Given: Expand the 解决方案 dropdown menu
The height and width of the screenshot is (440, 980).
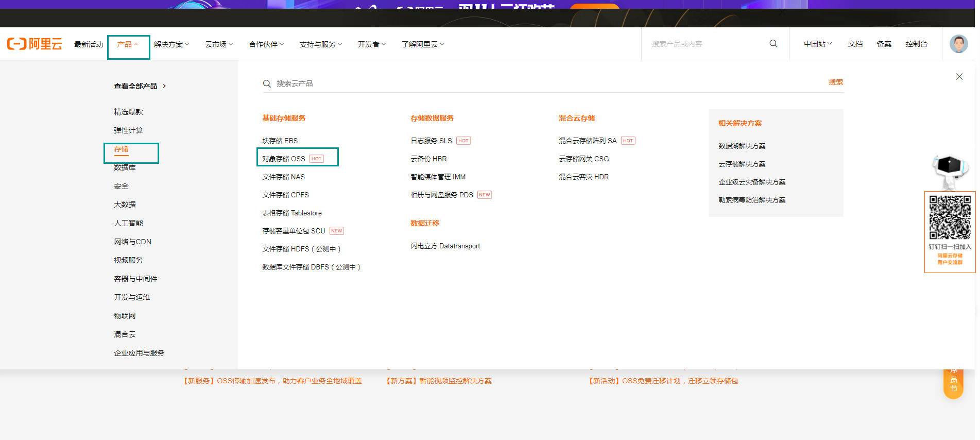Looking at the screenshot, I should point(171,44).
